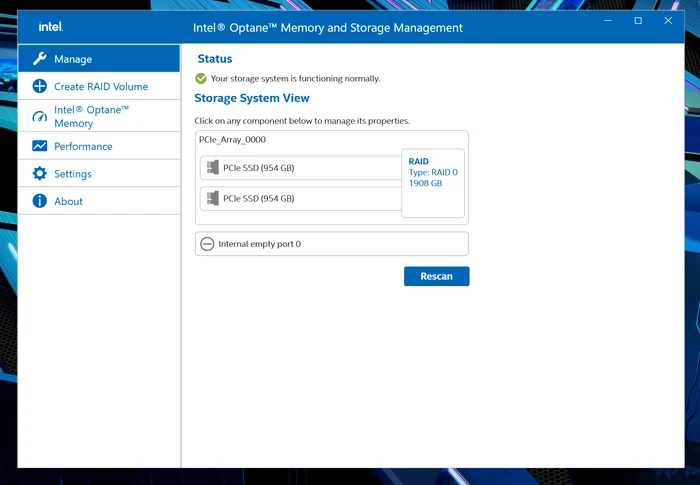Open Create RAID Volume page
The height and width of the screenshot is (485, 700).
click(x=99, y=86)
